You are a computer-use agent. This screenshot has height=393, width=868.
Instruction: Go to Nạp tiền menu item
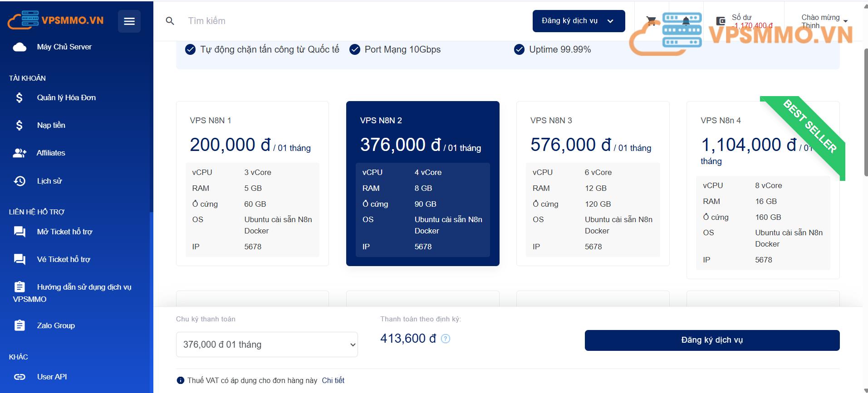(x=51, y=125)
